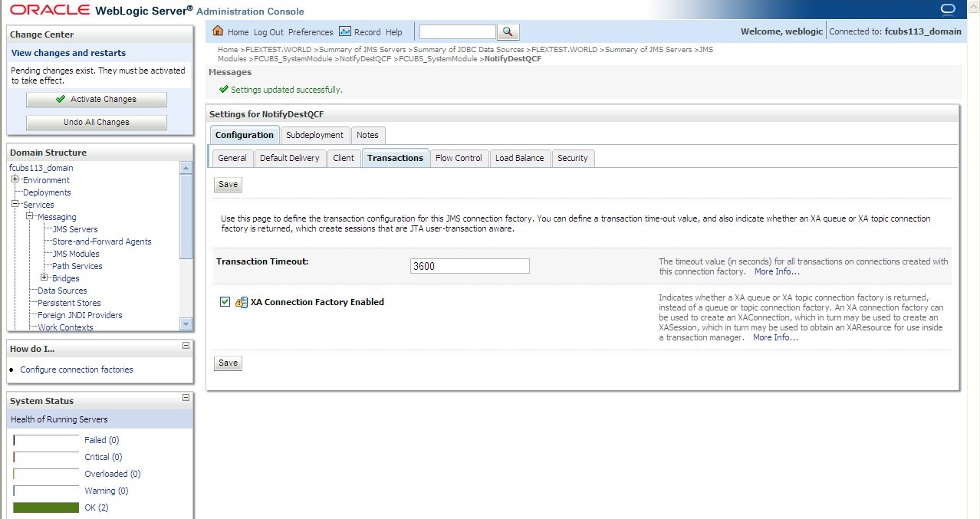
Task: Click the Transaction Timeout input field
Action: (470, 266)
